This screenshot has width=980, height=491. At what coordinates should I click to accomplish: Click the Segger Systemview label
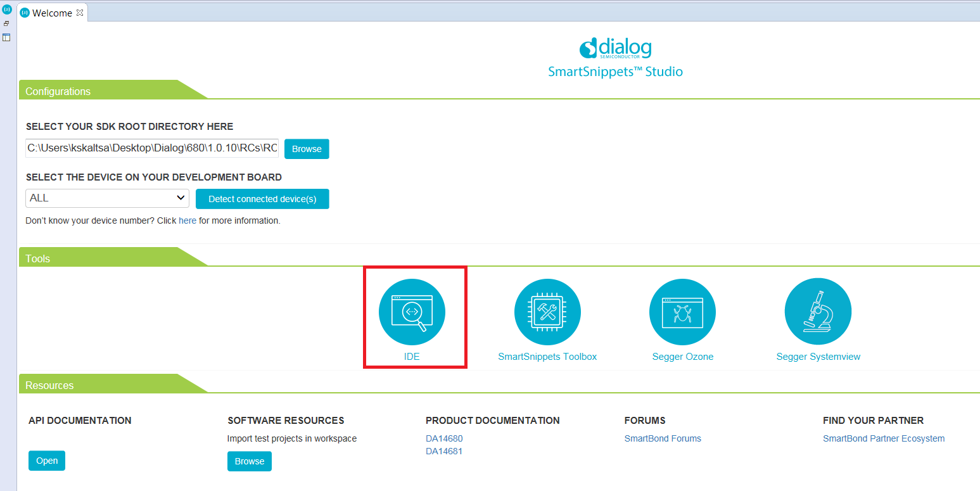coord(818,357)
